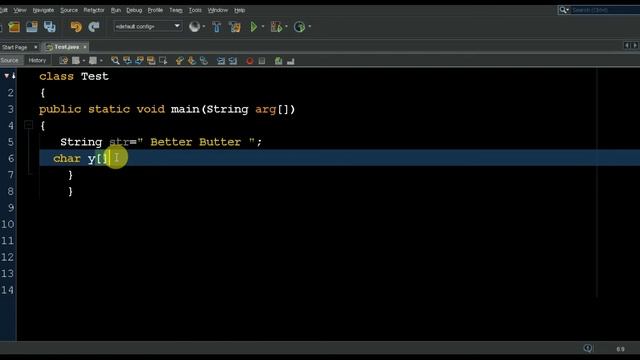Open the Tools menu
Image resolution: width=640 pixels, height=360 pixels.
click(x=195, y=10)
